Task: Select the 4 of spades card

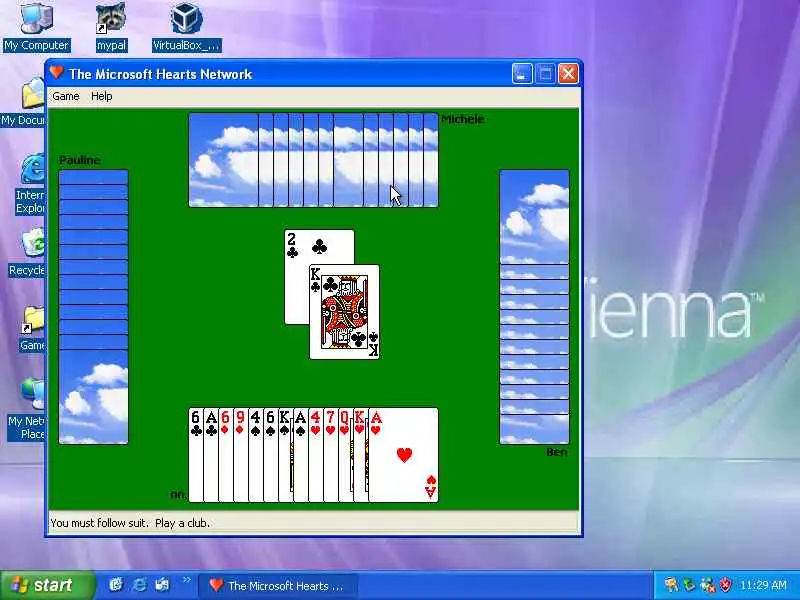Action: click(255, 455)
